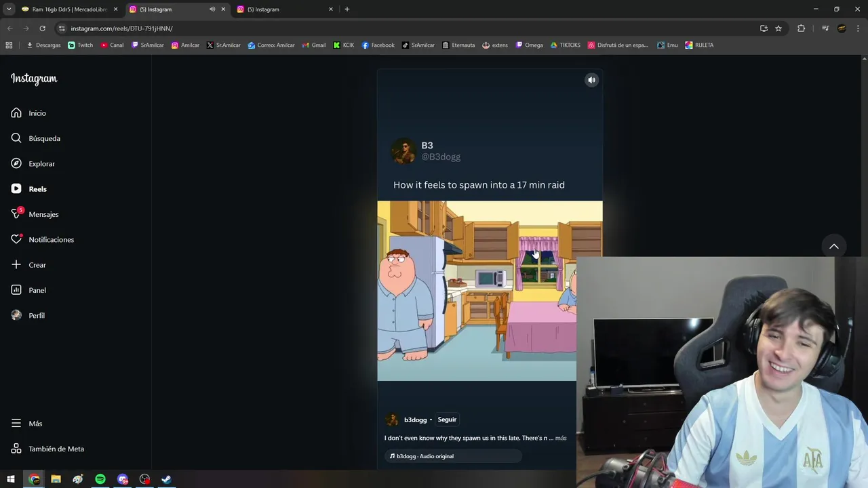Viewport: 868px width, 488px height.
Task: Switch to the second (5) Instagram tab
Action: (x=285, y=9)
